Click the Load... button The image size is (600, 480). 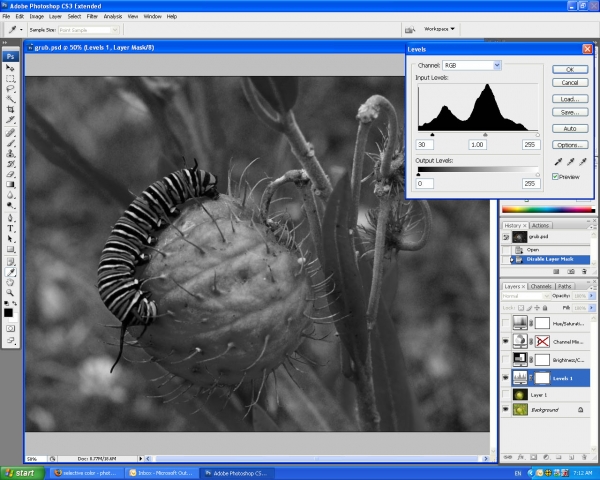click(x=570, y=99)
